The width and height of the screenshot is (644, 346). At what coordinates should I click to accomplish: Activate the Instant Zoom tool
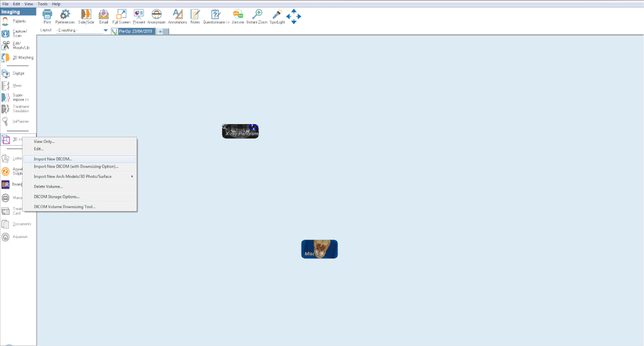coord(258,15)
